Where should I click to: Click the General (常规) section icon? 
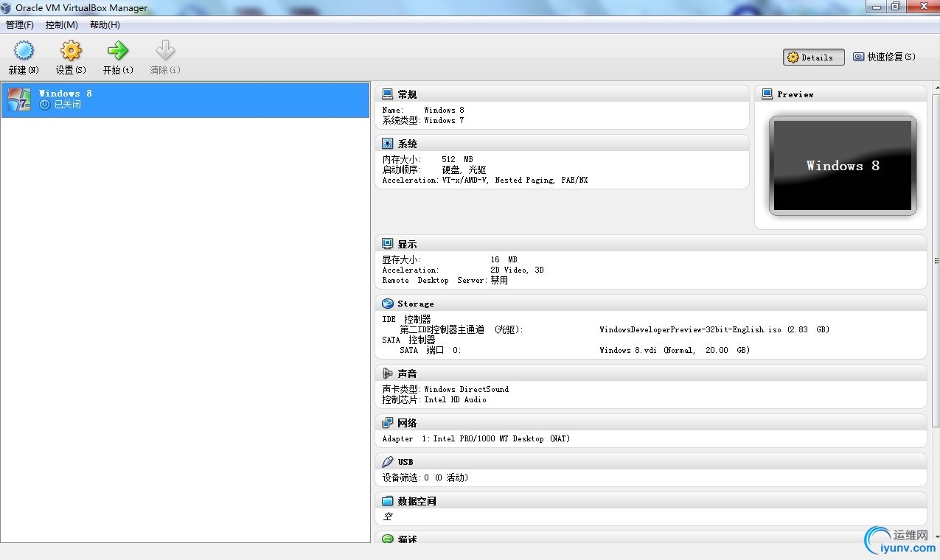coord(387,94)
